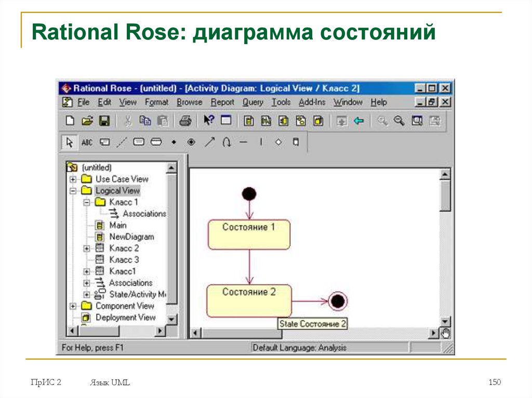Collapse the Logical View folder

click(x=73, y=191)
